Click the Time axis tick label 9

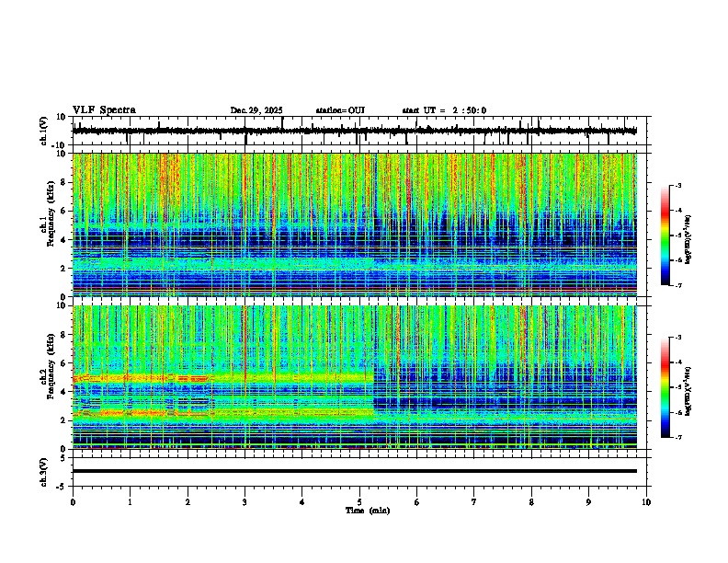(x=588, y=502)
